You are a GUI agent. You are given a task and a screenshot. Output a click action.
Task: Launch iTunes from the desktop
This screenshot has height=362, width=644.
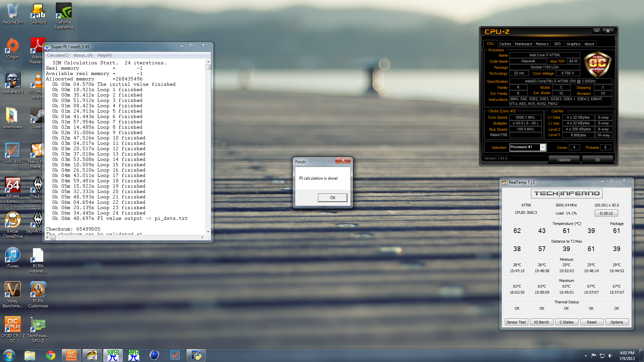[13, 258]
